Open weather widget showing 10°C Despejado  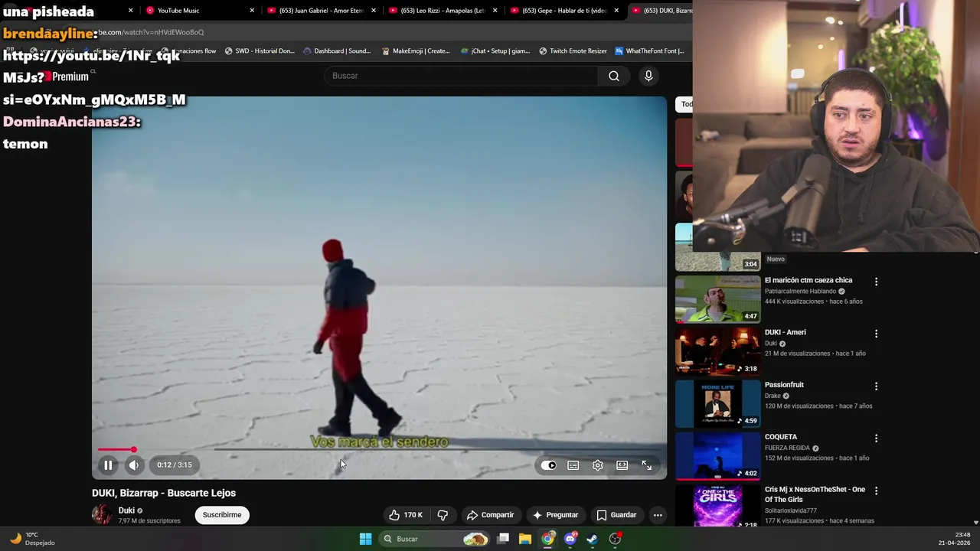[x=32, y=539]
